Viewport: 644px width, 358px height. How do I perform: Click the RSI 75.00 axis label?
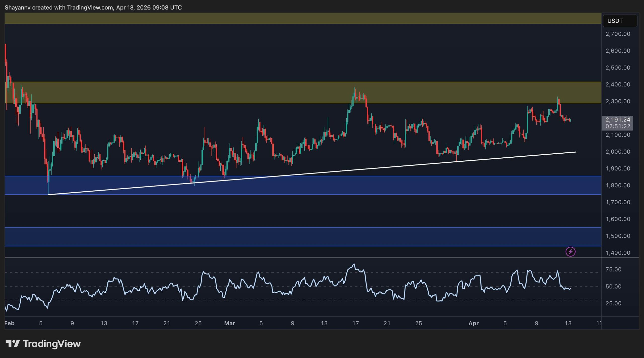(613, 270)
